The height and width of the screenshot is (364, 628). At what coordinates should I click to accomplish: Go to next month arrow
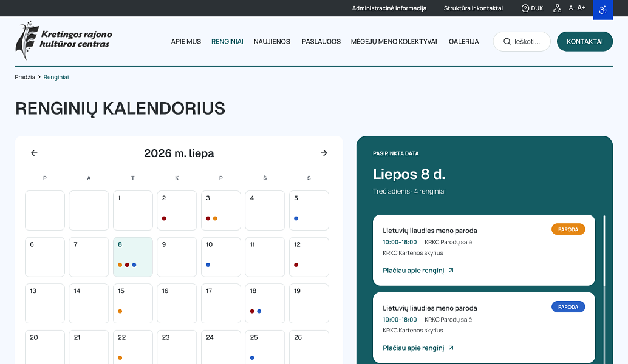[324, 153]
